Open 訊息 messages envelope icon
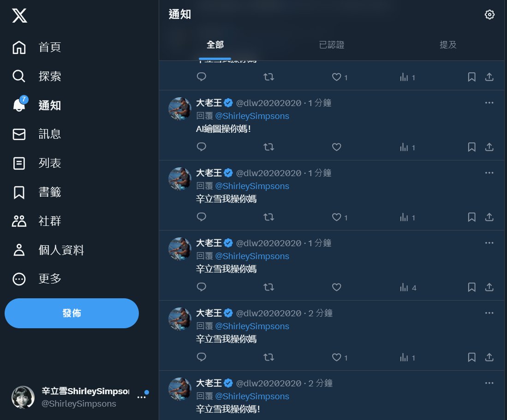This screenshot has height=420, width=507. 19,134
